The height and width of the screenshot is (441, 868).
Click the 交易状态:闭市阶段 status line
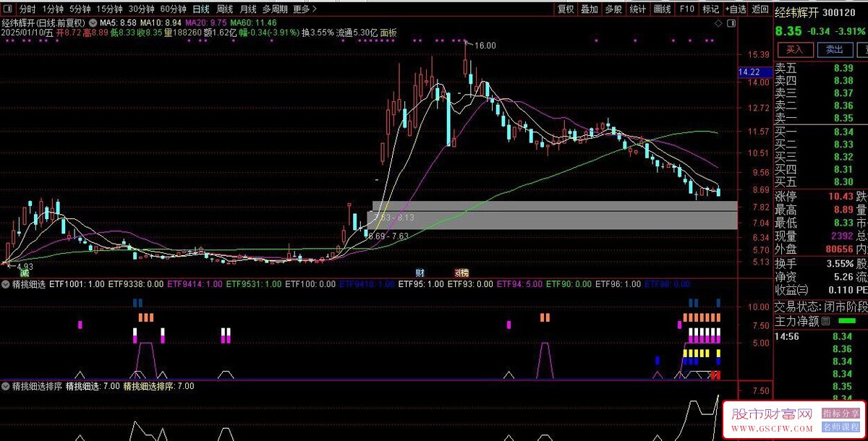pos(820,306)
